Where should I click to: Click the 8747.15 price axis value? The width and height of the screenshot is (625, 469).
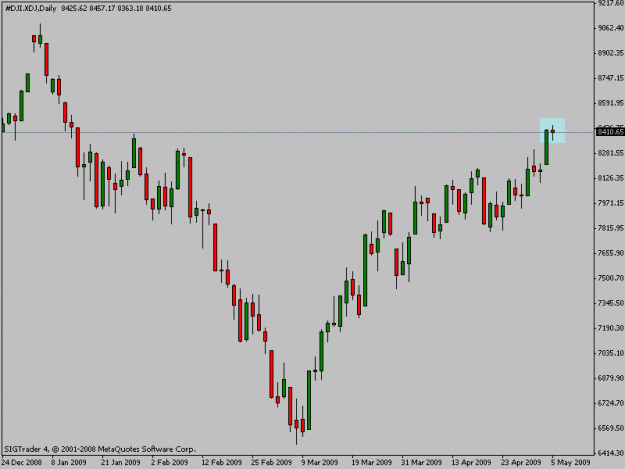point(611,78)
